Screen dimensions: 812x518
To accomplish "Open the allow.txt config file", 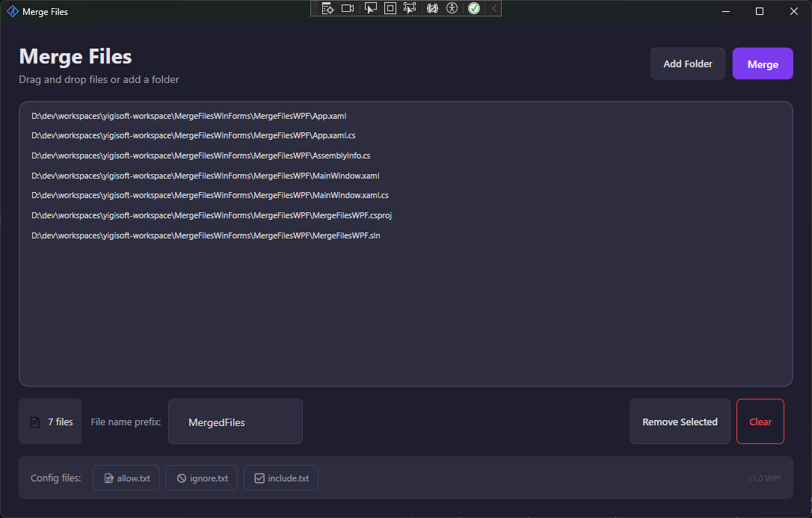I will pyautogui.click(x=126, y=478).
